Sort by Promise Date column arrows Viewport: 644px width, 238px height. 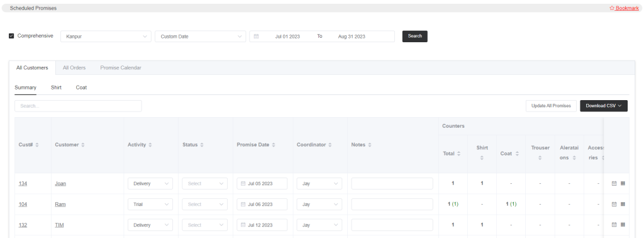click(x=274, y=145)
